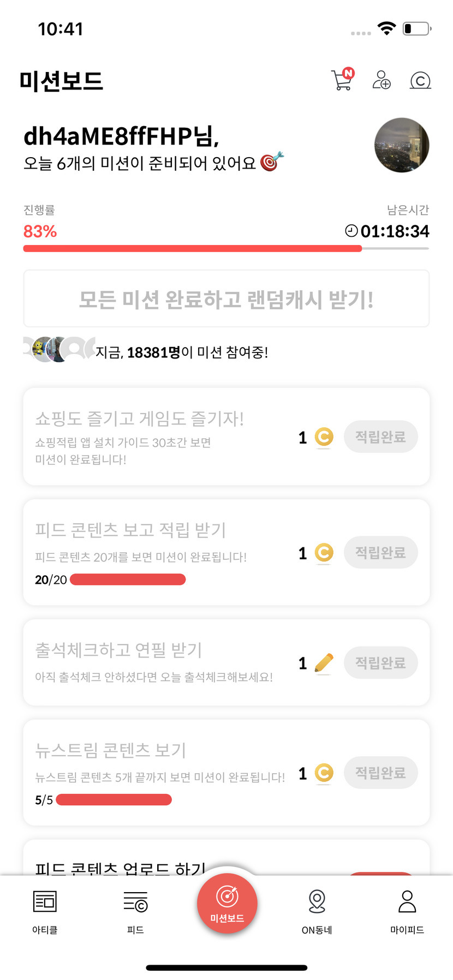
Task: Tap 적립완료 on the 피드 콘텐츠 보고 mission
Action: click(380, 553)
